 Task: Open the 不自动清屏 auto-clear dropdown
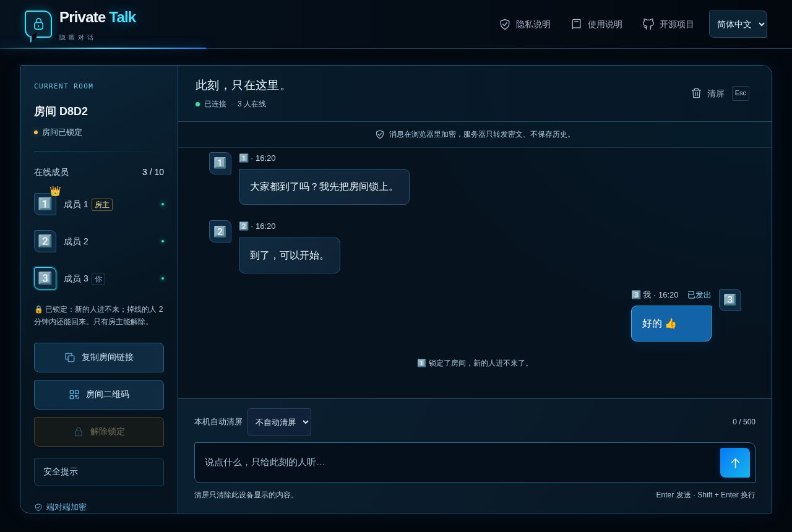pos(279,422)
